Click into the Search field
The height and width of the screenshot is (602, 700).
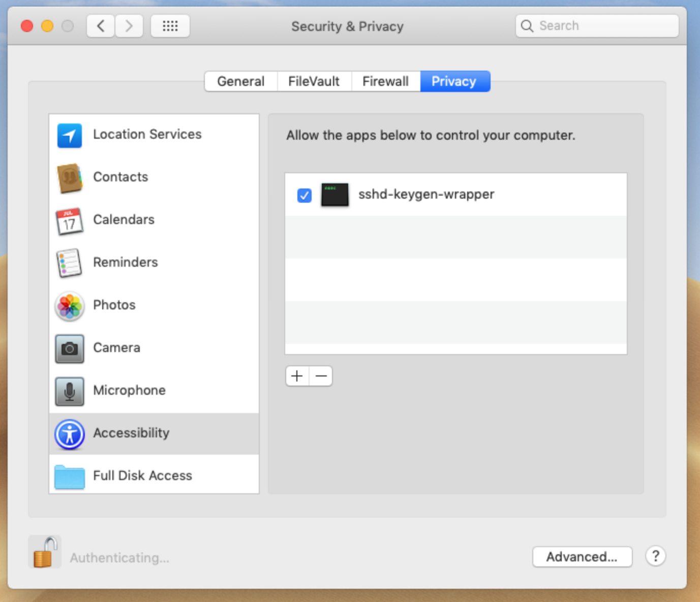coord(597,26)
